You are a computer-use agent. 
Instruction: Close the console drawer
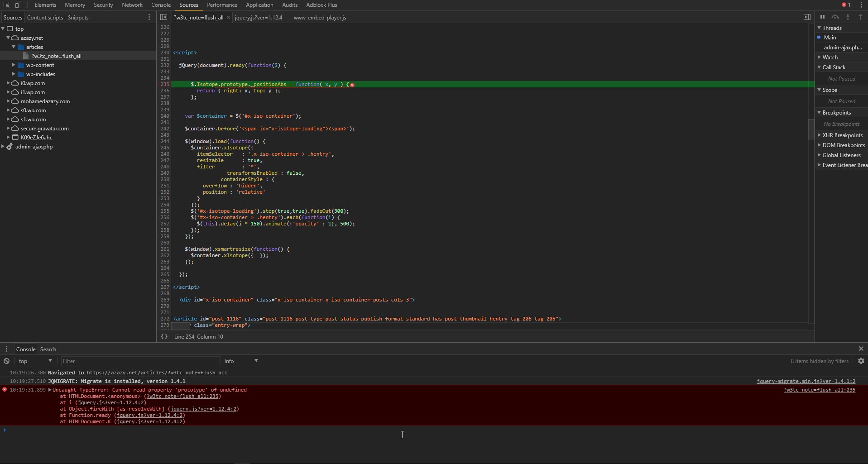point(861,349)
